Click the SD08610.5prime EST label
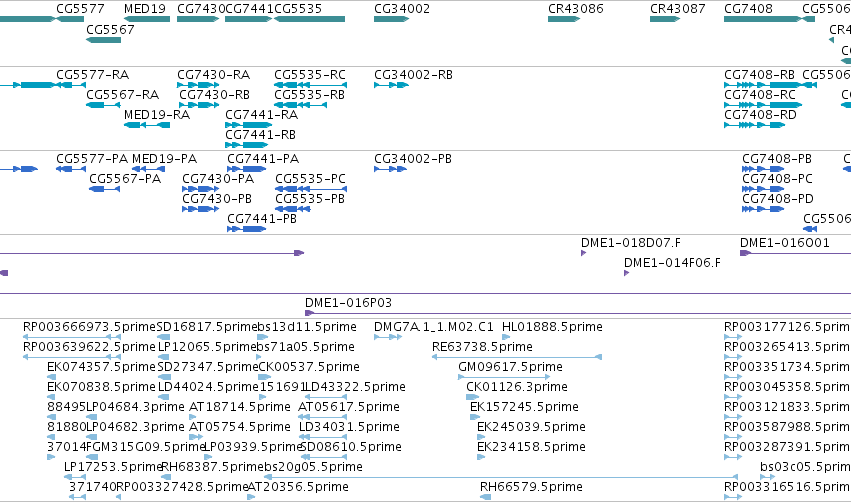The height and width of the screenshot is (502, 851). (x=351, y=447)
